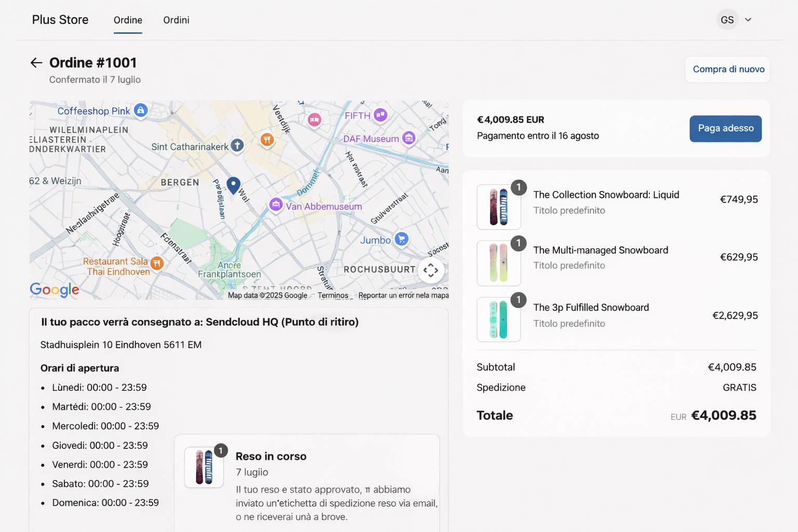Screen dimensions: 798x532
Task: Click Compra di nuovo button
Action: (x=728, y=69)
